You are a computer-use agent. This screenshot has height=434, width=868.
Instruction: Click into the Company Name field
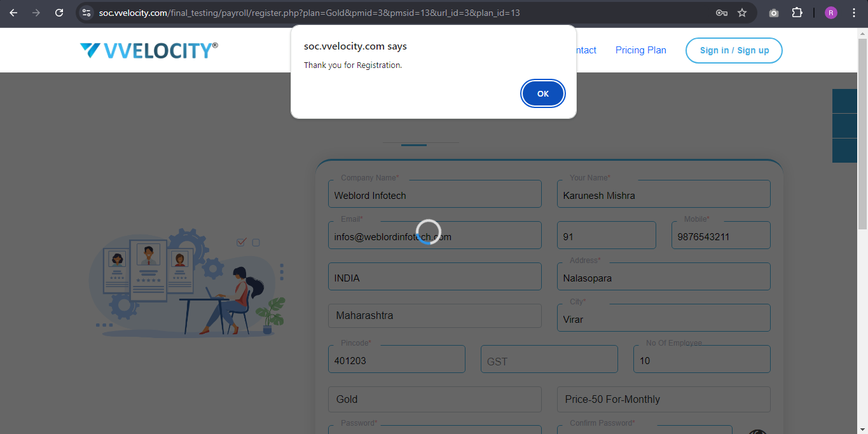tap(434, 195)
